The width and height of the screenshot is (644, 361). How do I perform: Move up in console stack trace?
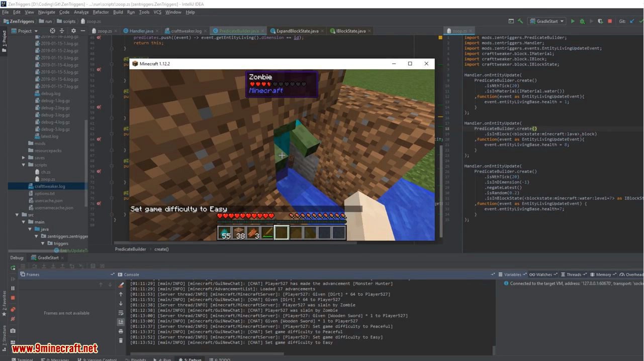point(121,294)
